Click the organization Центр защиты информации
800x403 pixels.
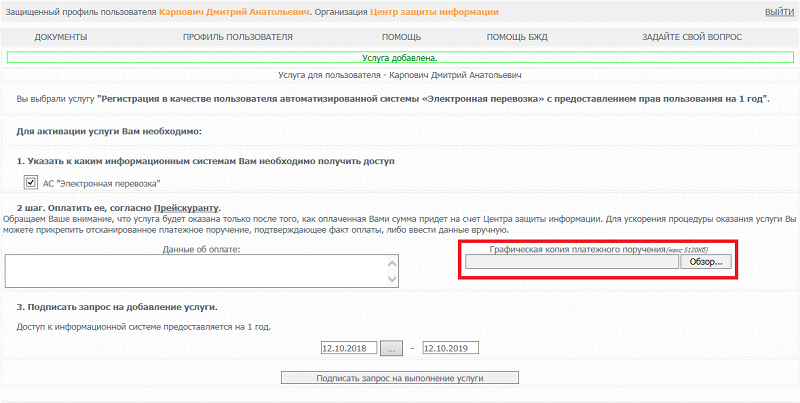[434, 12]
